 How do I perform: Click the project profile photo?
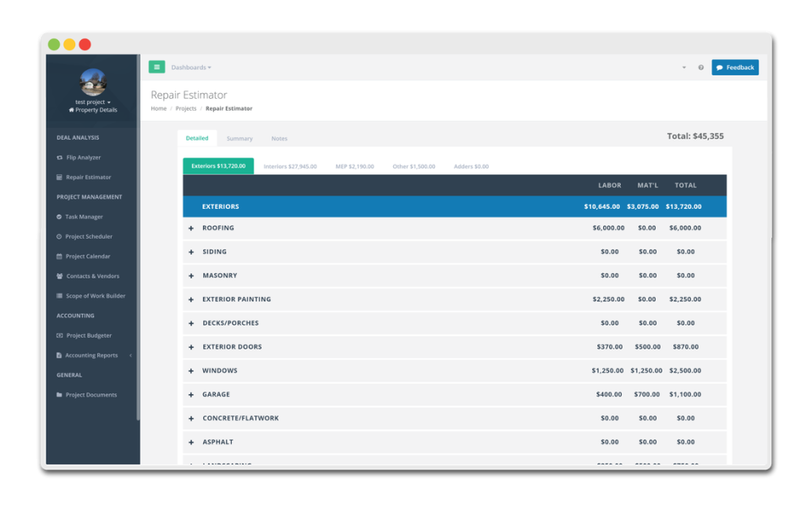pos(93,82)
